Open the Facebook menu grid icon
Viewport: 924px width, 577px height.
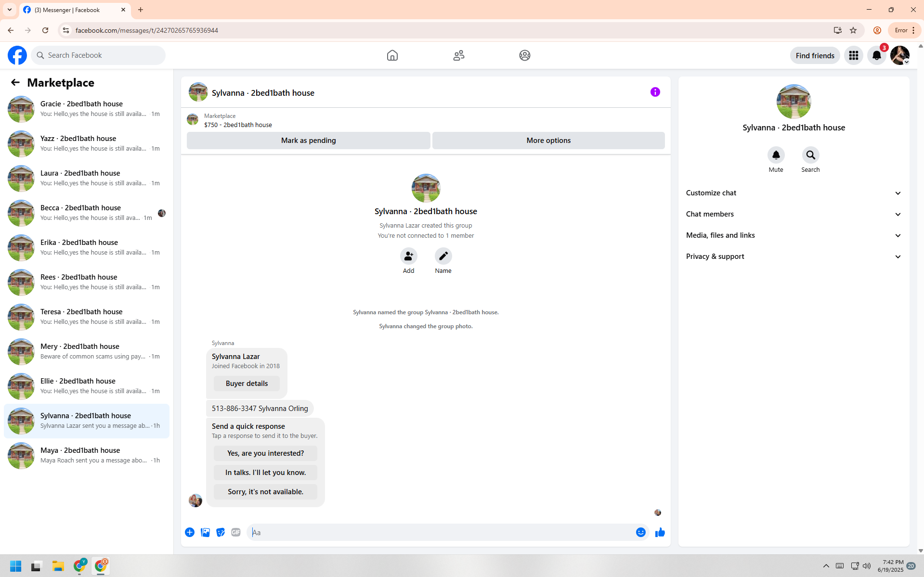(854, 55)
